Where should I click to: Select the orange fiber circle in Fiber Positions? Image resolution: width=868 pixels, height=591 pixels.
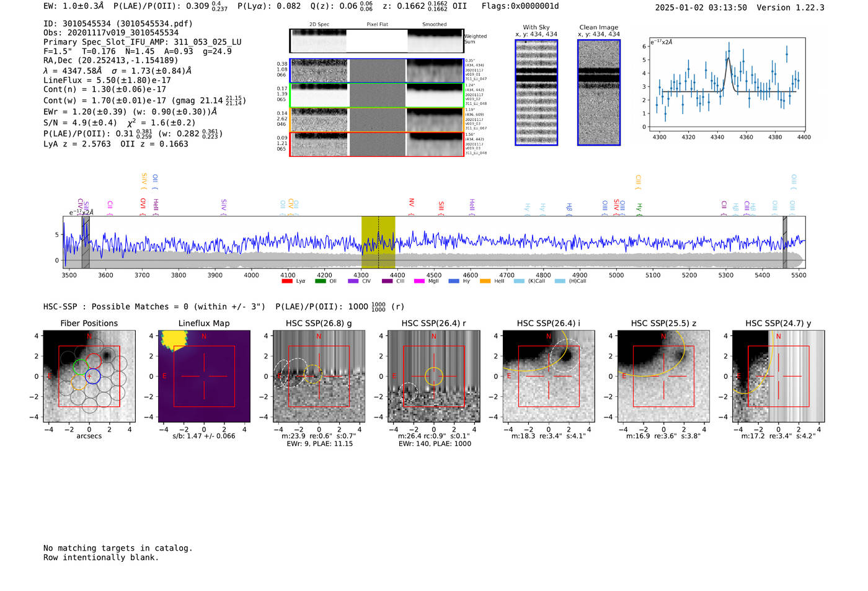pyautogui.click(x=78, y=382)
